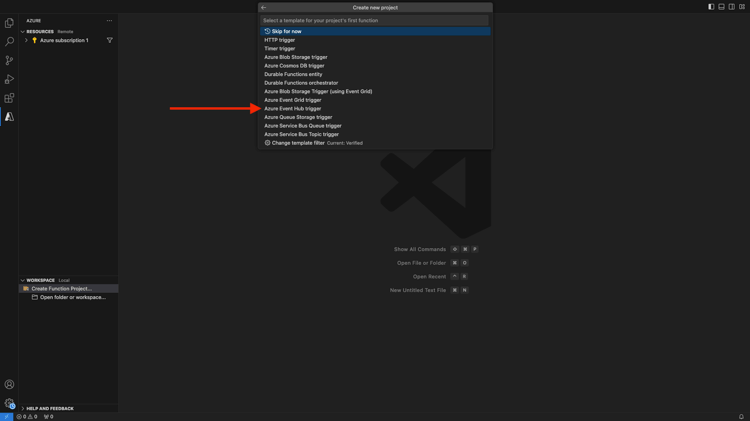The image size is (750, 421).
Task: Open the Manage gear icon
Action: [9, 403]
